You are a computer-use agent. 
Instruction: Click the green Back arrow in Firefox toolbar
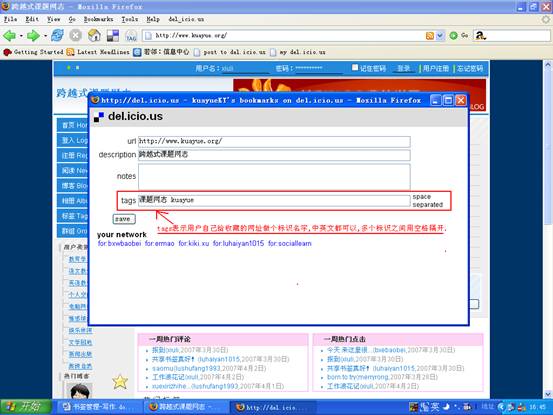click(x=9, y=36)
